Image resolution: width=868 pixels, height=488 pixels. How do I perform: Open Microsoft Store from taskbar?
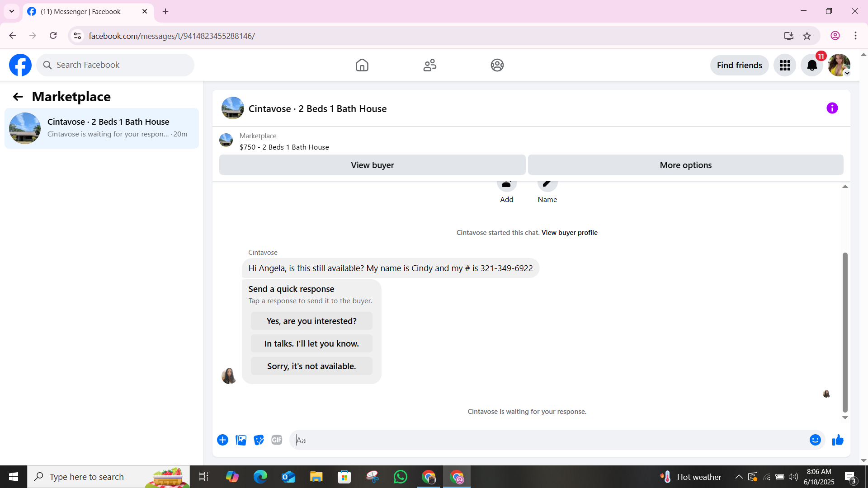tap(344, 477)
